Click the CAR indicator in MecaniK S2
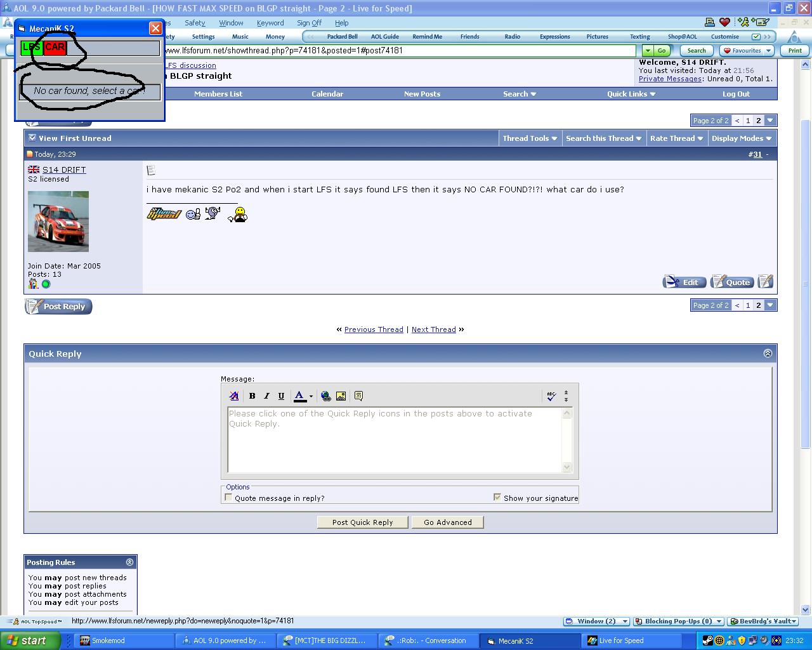Image resolution: width=812 pixels, height=650 pixels. coord(55,48)
